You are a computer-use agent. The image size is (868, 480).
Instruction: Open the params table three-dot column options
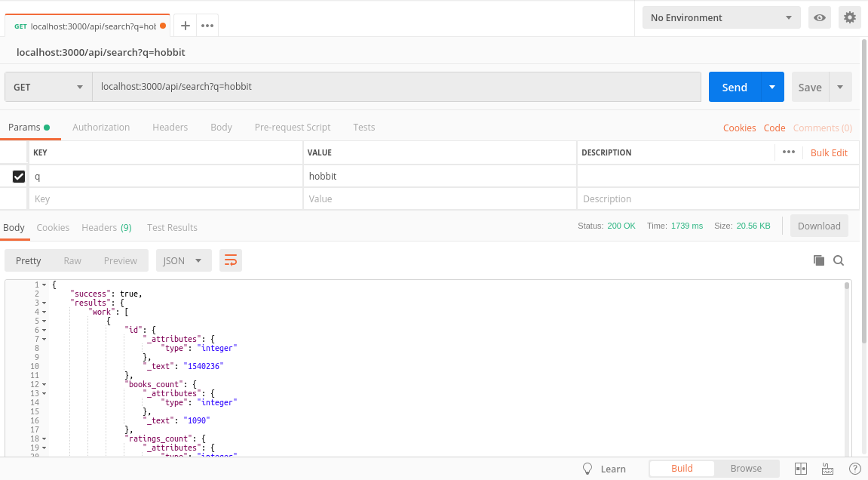click(789, 152)
